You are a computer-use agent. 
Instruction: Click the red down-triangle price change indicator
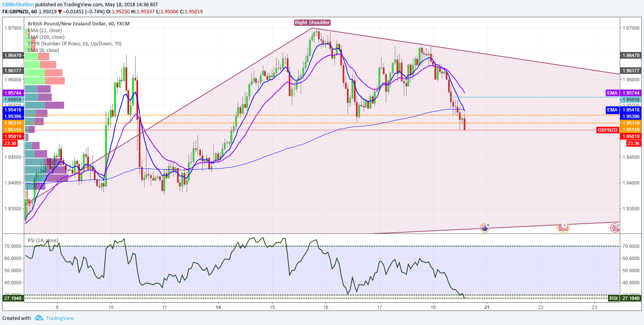60,12
